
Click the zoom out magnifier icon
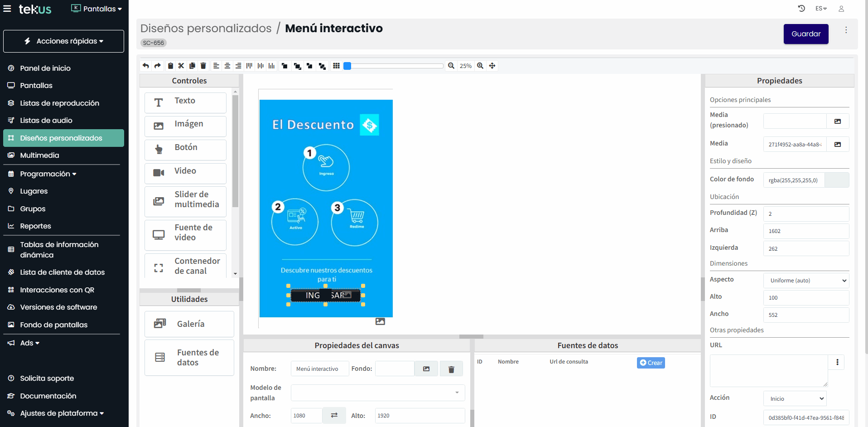(451, 66)
